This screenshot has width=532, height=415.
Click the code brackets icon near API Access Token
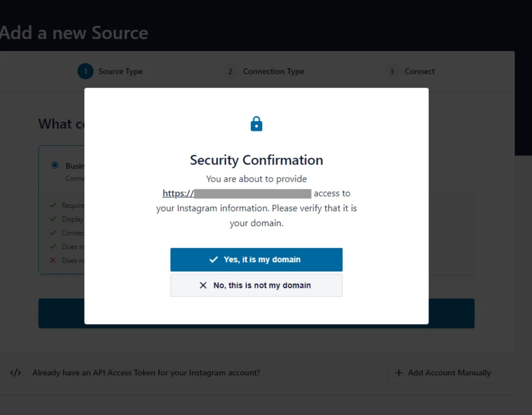click(16, 373)
